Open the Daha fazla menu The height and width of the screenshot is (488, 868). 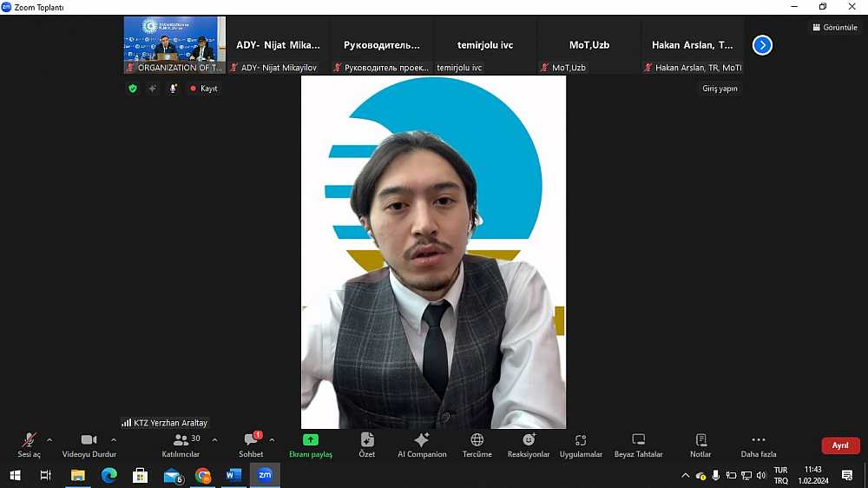(x=758, y=445)
